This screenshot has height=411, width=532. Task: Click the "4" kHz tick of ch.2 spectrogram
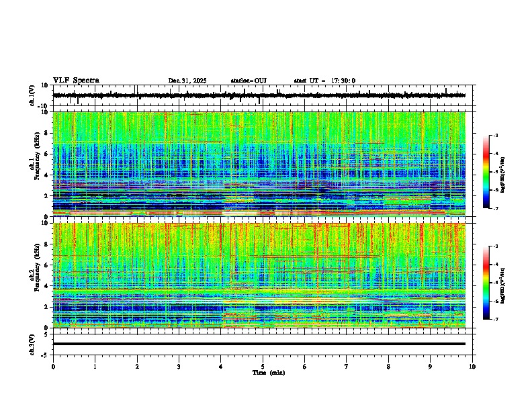47,286
